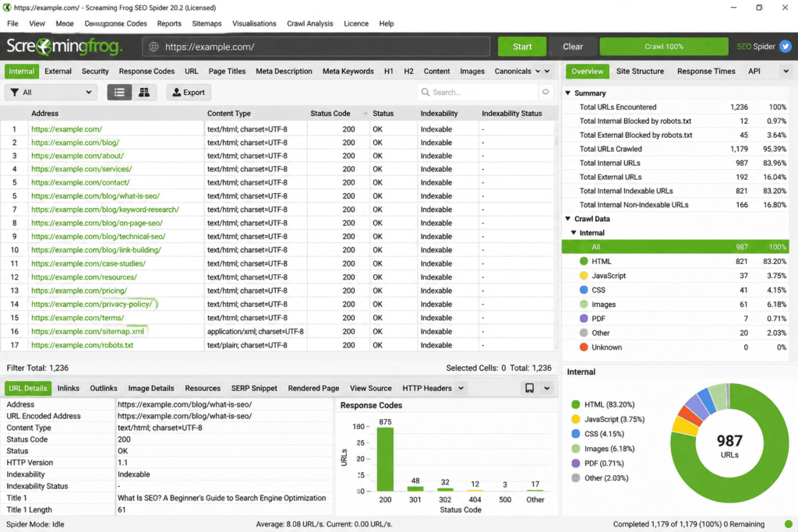Open the File menu
Screen dimensions: 798x532
(x=12, y=23)
